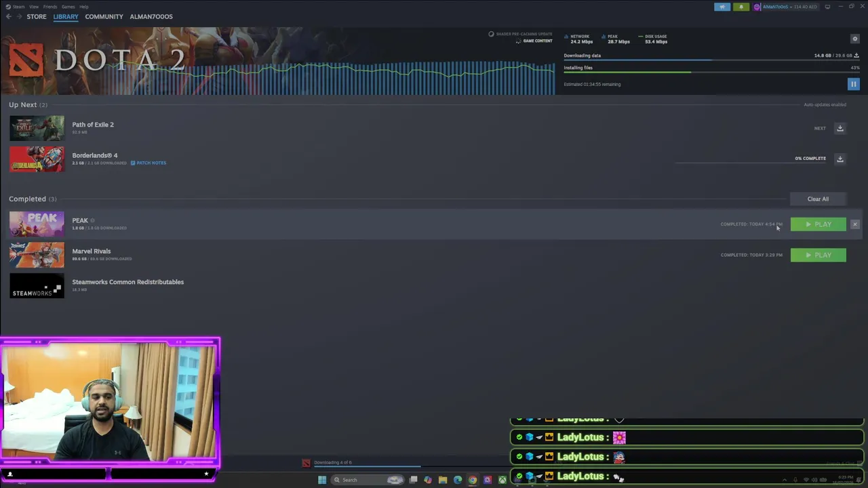The image size is (868, 488).
Task: Play PEAK
Action: pyautogui.click(x=818, y=224)
